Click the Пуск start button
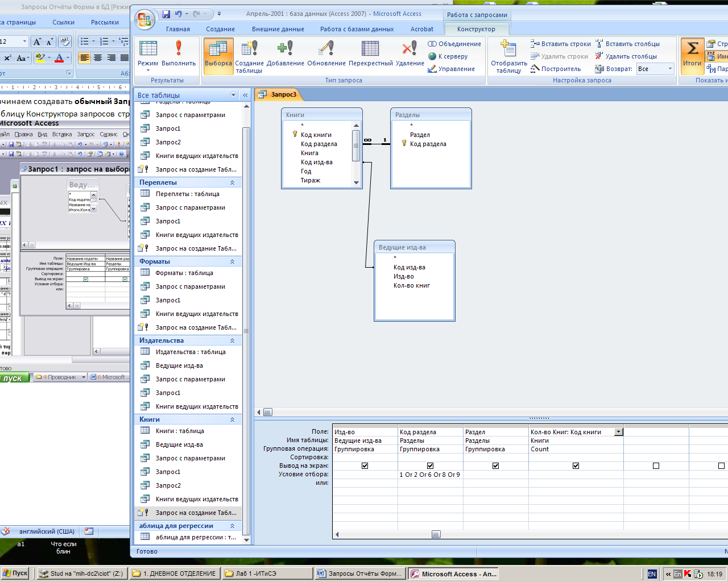 click(x=15, y=573)
